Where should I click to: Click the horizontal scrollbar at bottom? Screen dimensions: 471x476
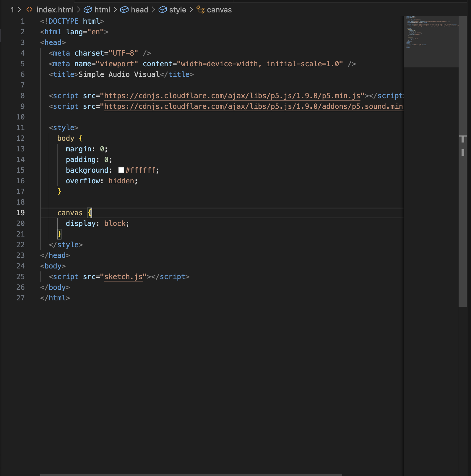point(191,474)
